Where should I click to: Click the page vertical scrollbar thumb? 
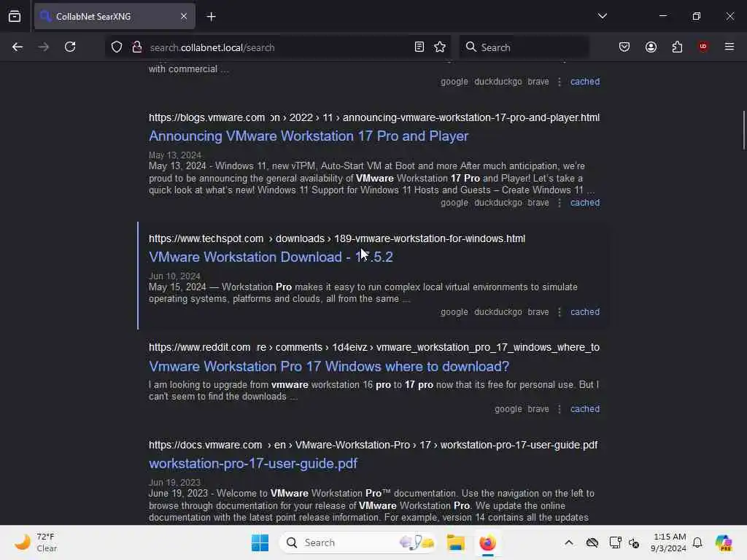coord(743,130)
